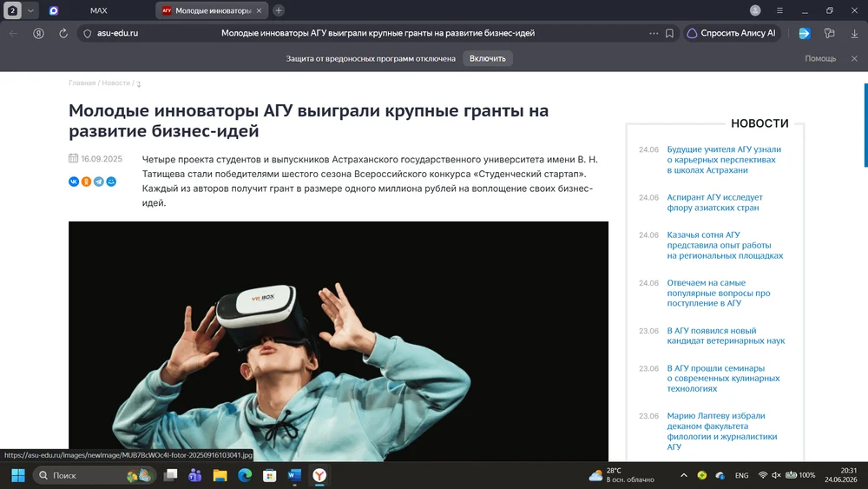Open the green round tray icon
Image resolution: width=868 pixels, height=489 pixels.
[702, 475]
